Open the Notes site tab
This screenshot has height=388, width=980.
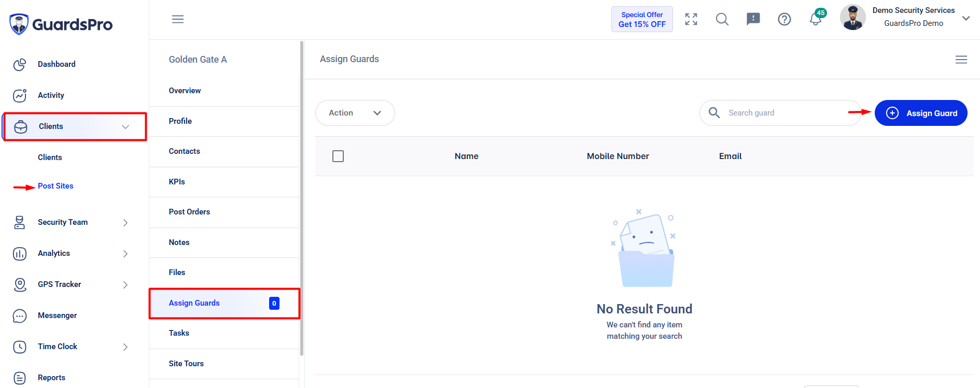[x=224, y=242]
